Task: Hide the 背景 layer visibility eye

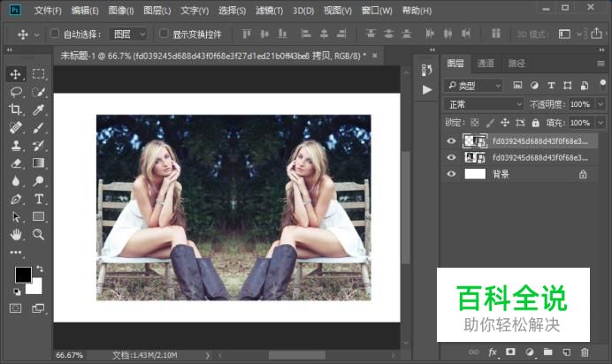Action: (452, 175)
